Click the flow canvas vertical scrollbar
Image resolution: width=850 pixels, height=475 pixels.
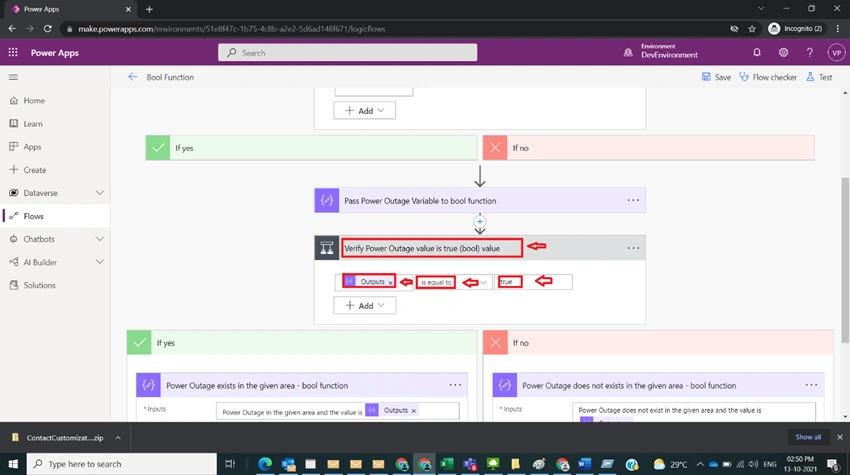point(845,260)
